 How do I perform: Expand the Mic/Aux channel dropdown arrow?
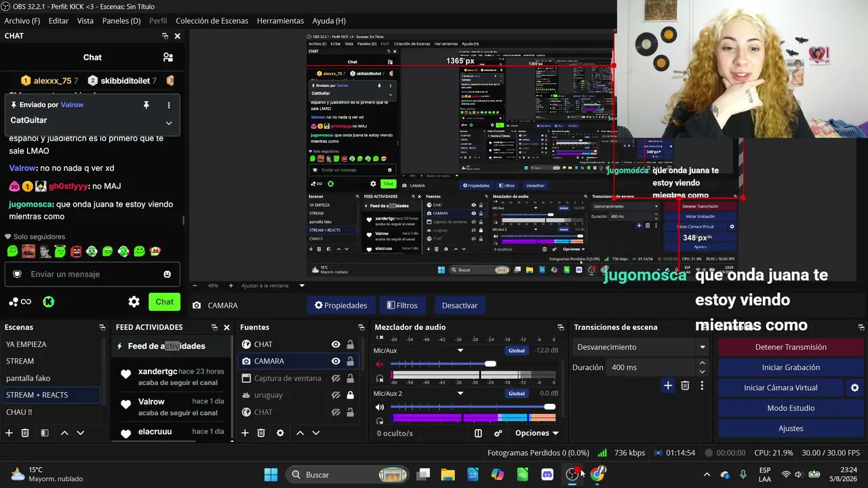(x=460, y=350)
